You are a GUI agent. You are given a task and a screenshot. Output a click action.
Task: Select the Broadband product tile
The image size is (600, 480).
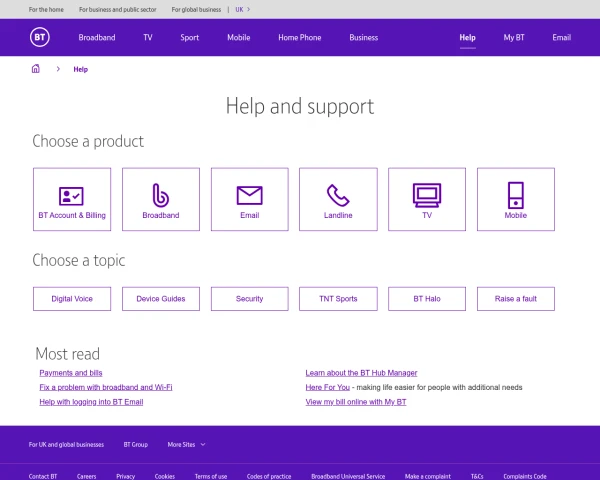click(161, 199)
